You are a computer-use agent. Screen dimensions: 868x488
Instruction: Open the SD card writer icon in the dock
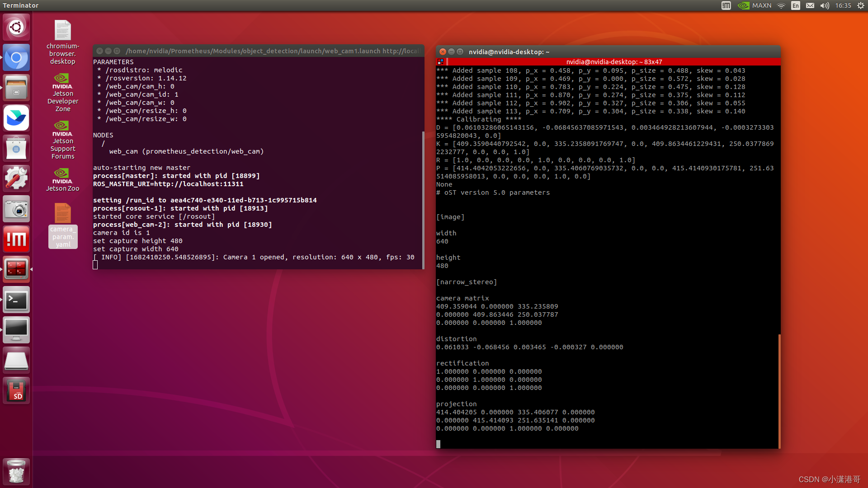coord(16,390)
